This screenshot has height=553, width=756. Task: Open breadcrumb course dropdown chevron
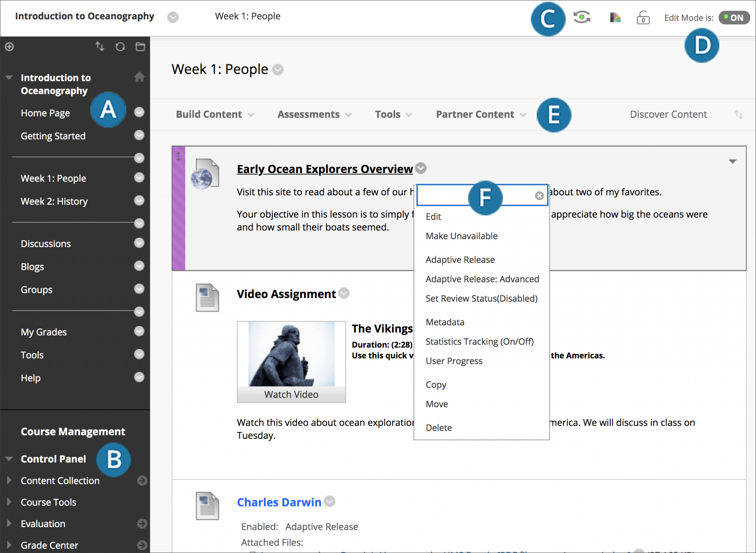pos(173,17)
